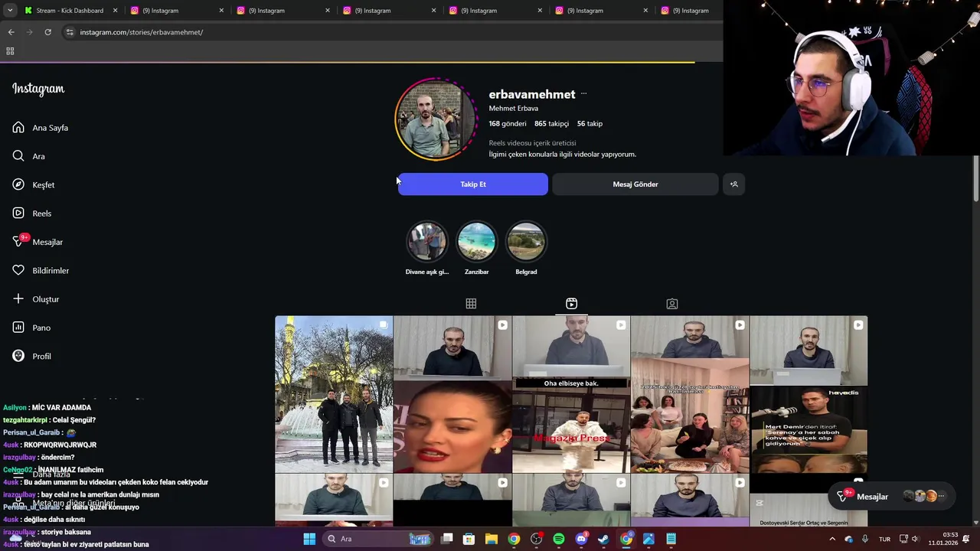The height and width of the screenshot is (551, 980).
Task: Open Notepad from the taskbar
Action: click(671, 539)
